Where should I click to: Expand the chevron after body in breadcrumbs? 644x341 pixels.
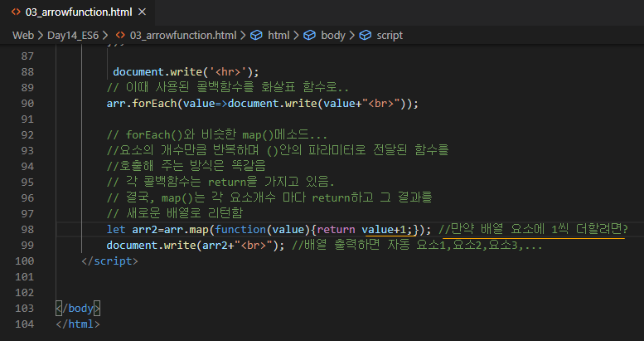pyautogui.click(x=351, y=36)
